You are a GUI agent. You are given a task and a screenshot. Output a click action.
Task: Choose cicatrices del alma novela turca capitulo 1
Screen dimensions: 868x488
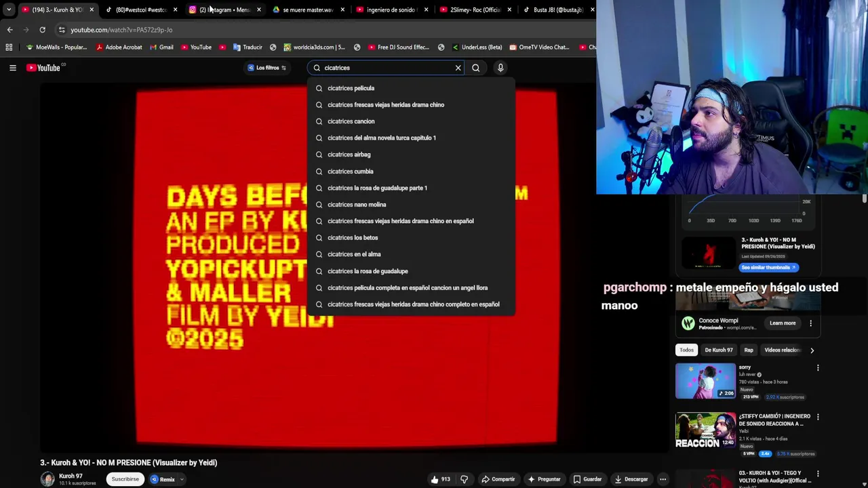coord(411,138)
